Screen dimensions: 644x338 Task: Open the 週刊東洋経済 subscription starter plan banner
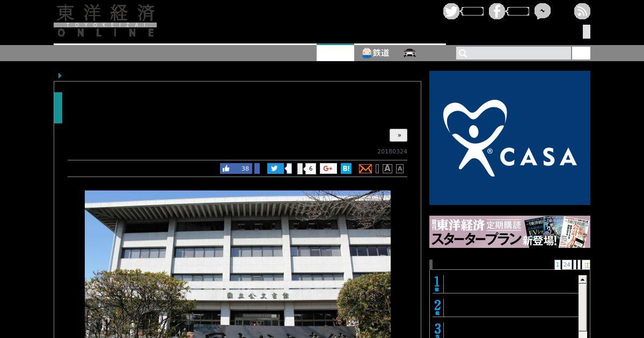510,232
